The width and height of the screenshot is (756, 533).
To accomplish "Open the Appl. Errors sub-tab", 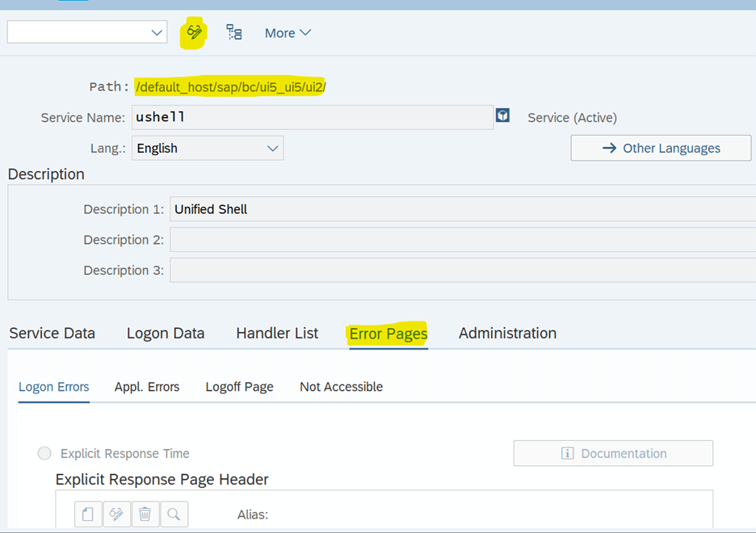I will coord(146,387).
